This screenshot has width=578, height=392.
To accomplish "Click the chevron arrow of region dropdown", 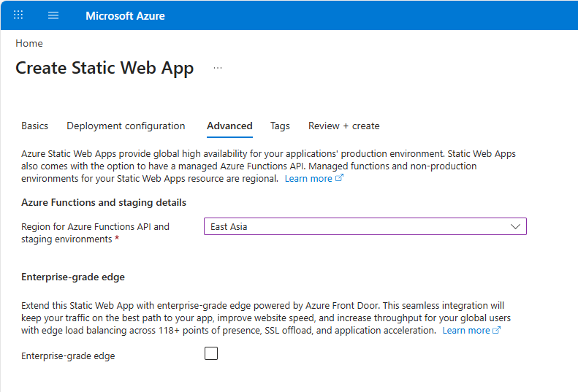I will [x=515, y=226].
